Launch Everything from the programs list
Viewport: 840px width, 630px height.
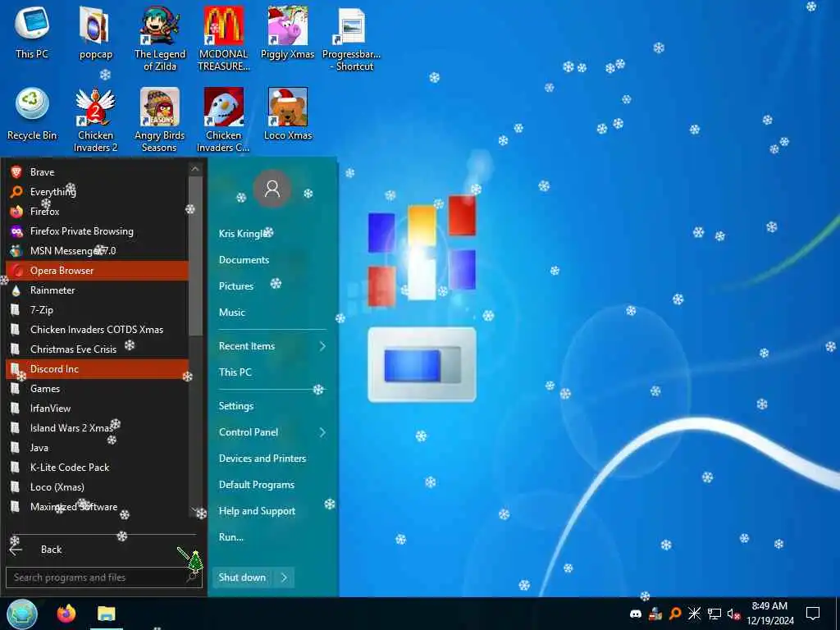pyautogui.click(x=97, y=192)
